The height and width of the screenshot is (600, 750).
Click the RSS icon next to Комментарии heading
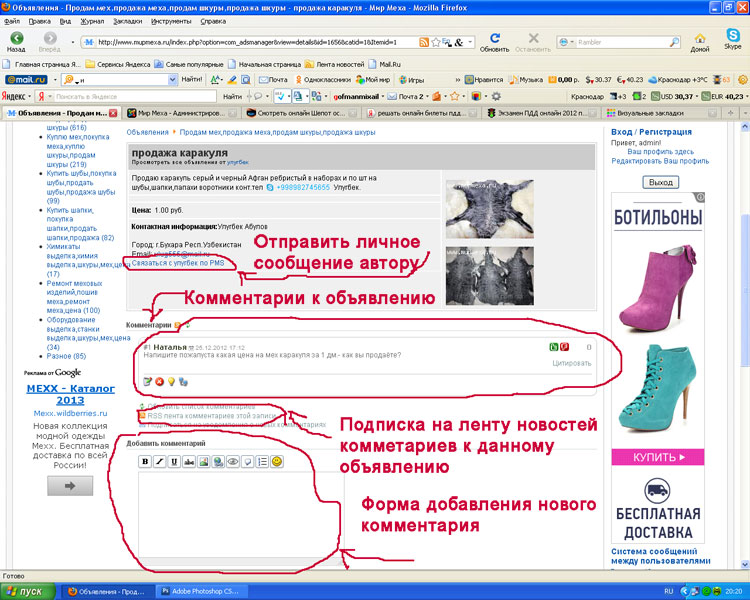pyautogui.click(x=178, y=325)
